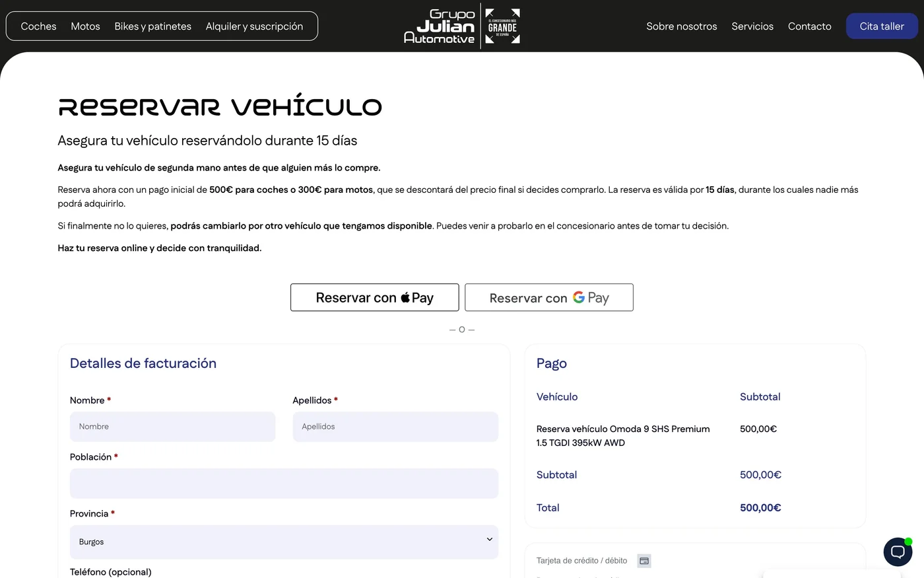Image resolution: width=924 pixels, height=578 pixels.
Task: Click into the Apellidos field
Action: (395, 427)
